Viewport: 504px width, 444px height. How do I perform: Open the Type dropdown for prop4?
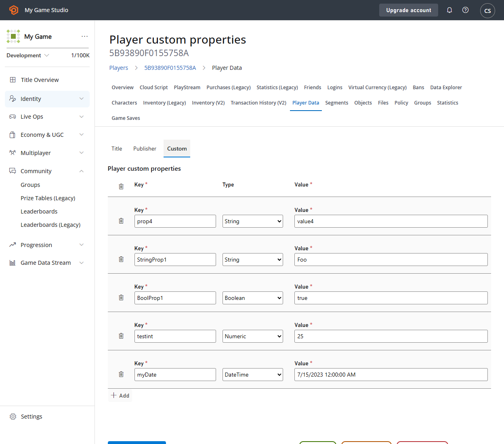(x=253, y=221)
